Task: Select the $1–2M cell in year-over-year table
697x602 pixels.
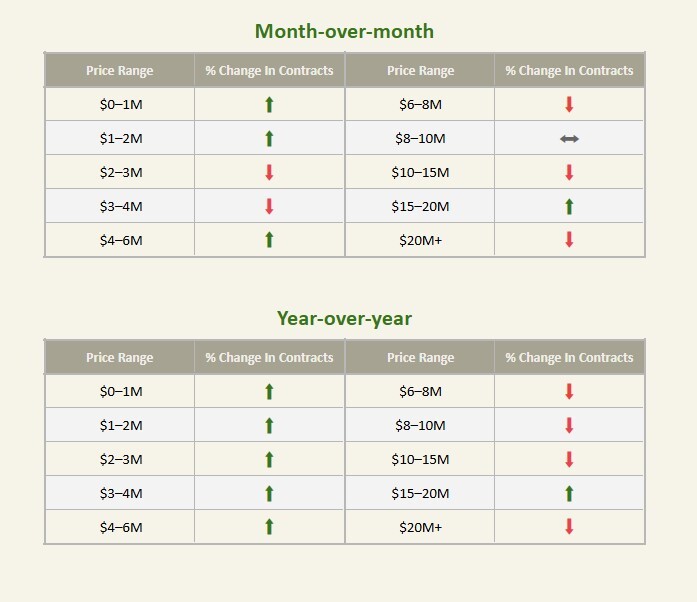Action: coord(120,425)
